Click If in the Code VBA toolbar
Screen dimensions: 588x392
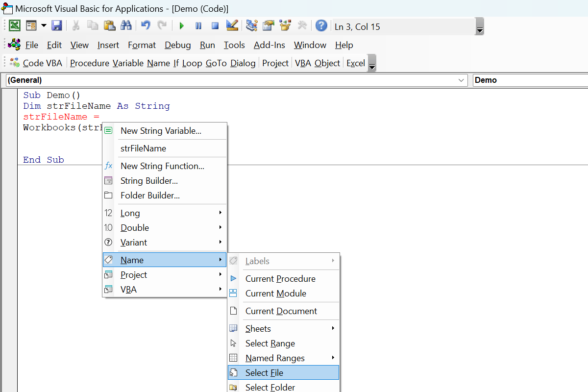click(176, 63)
